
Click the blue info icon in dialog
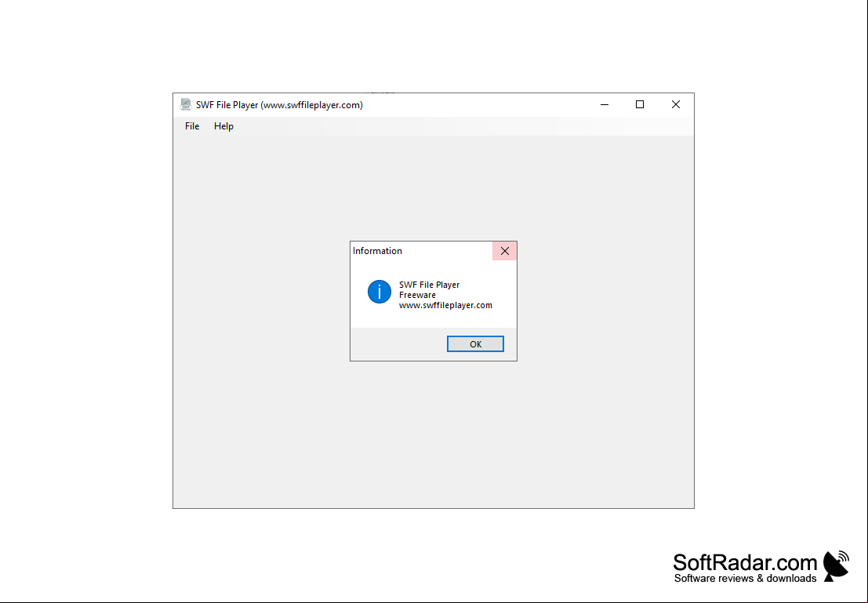point(380,292)
